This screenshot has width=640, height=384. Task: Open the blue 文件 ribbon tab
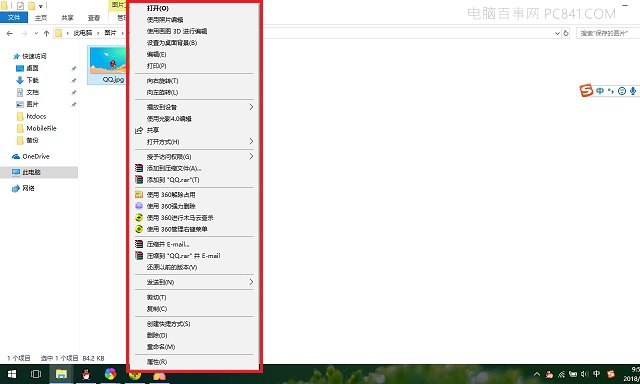tap(14, 17)
